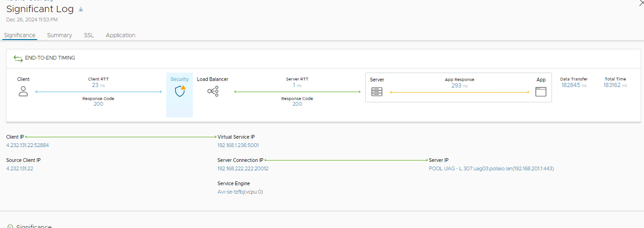Download the Significant Log via arrow icon
This screenshot has width=644, height=228.
pos(81,9)
